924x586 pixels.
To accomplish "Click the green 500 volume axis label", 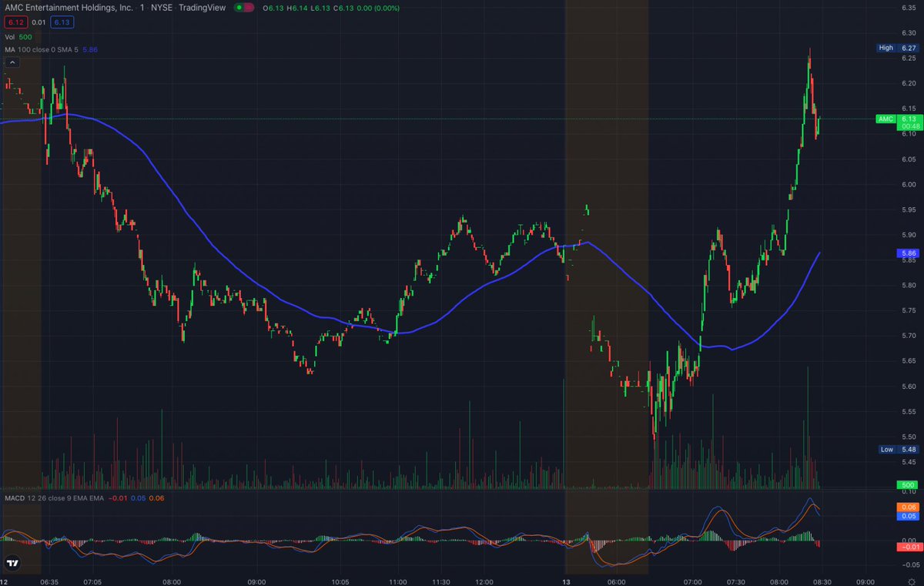I will pos(908,484).
